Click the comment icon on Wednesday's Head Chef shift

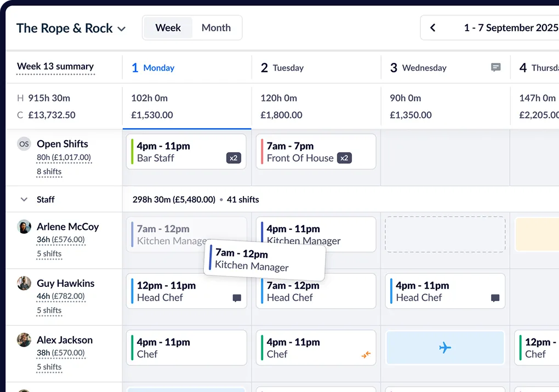495,298
